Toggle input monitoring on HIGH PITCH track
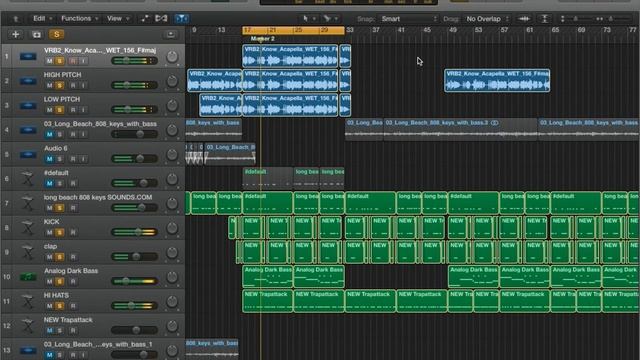The width and height of the screenshot is (640, 360). (83, 86)
